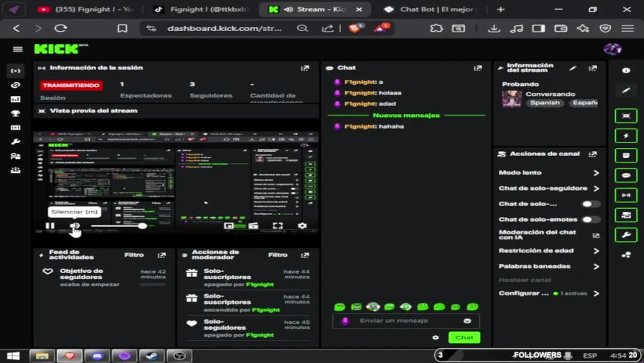Screen dimensions: 644x363
Task: Open the user profile avatar menu
Action: [612, 49]
